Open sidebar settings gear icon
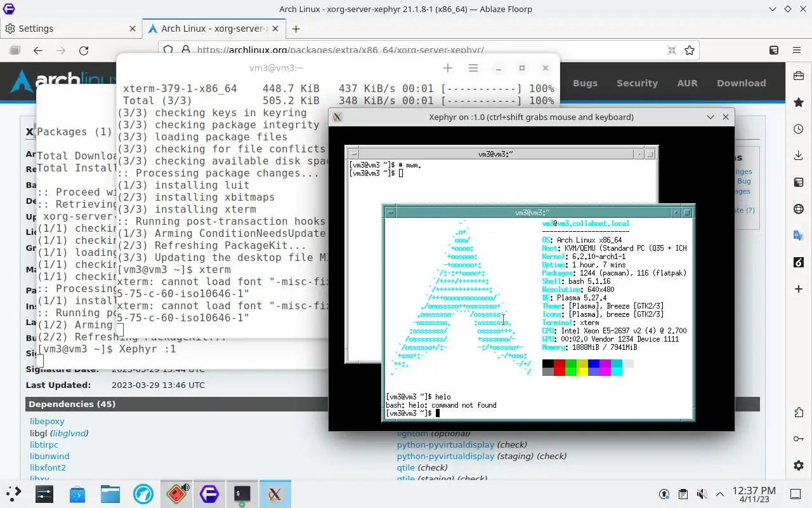Screen dimensions: 812x508 coord(799,465)
